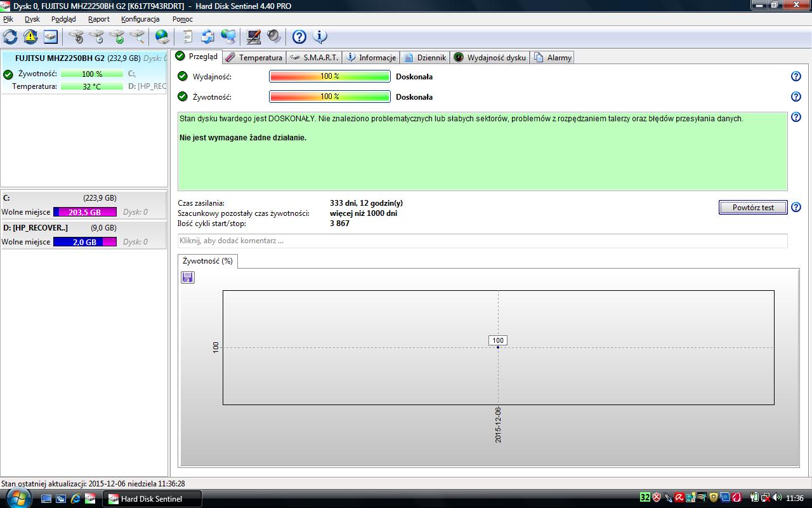Open help via the blue question mark toolbar icon
Image resolution: width=812 pixels, height=508 pixels.
[299, 36]
